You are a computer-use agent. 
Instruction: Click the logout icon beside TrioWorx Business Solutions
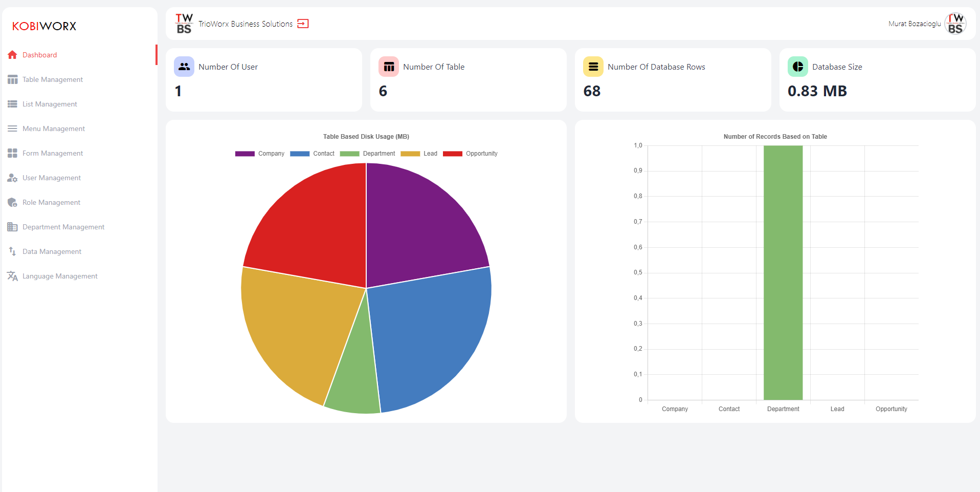point(303,24)
